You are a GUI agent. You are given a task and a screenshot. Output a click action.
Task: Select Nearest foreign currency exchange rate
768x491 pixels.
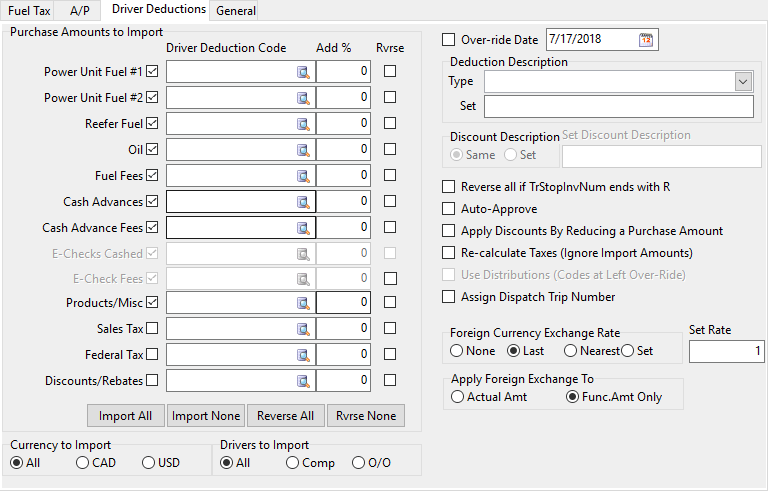tap(569, 351)
